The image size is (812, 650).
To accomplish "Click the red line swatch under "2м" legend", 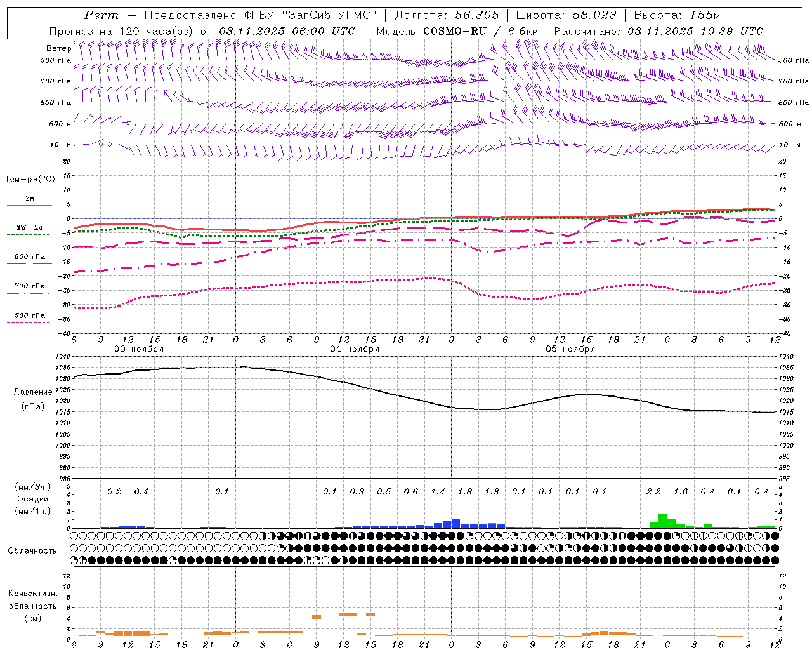I will click(x=29, y=205).
